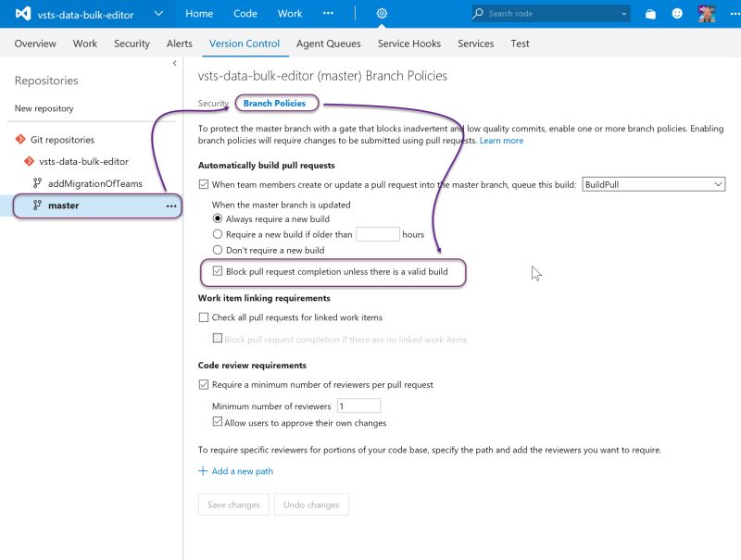Open the master branch ellipsis menu

tap(171, 206)
